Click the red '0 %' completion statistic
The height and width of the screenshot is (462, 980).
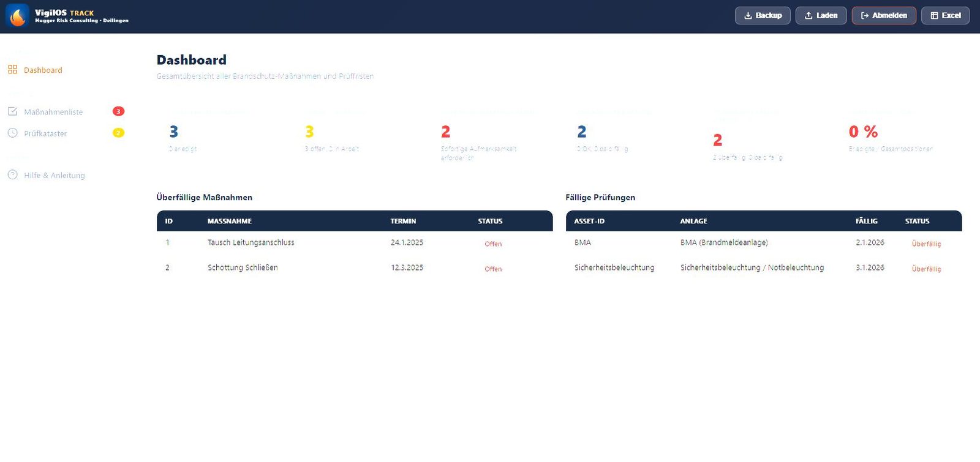click(x=863, y=132)
